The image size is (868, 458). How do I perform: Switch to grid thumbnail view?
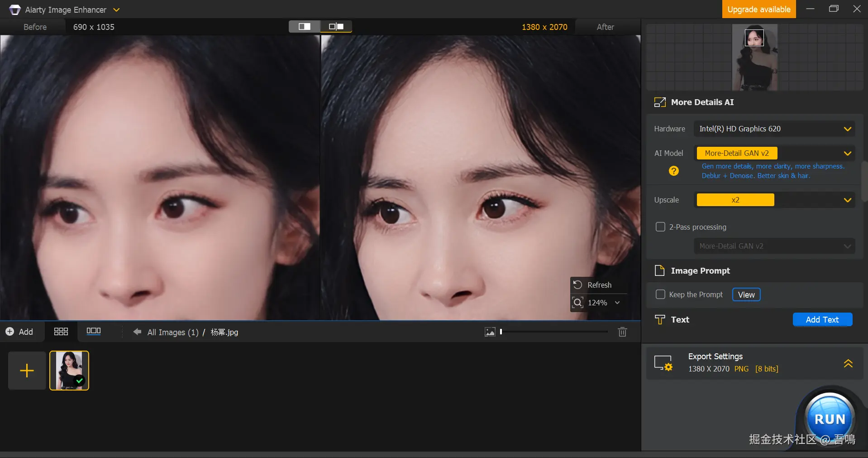[61, 332]
